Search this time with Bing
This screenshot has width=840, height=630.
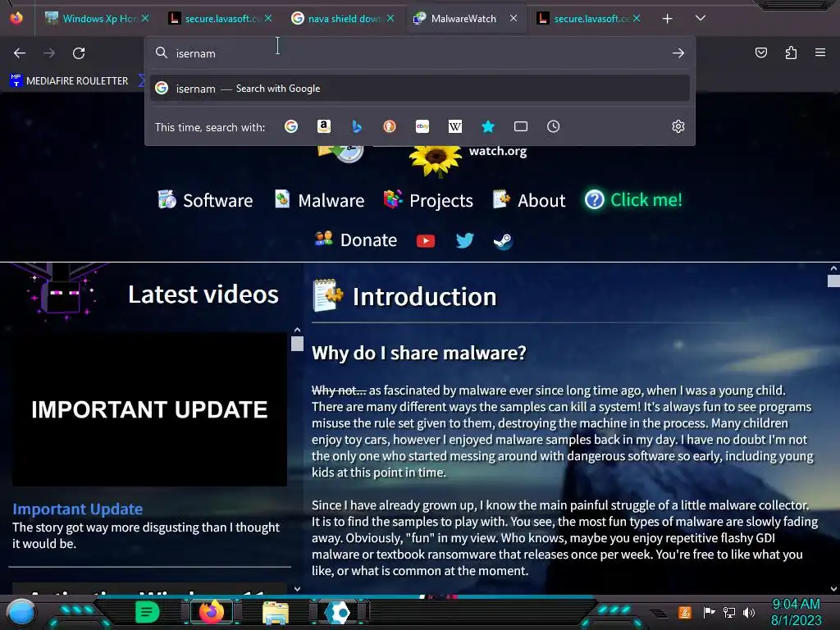pos(357,126)
